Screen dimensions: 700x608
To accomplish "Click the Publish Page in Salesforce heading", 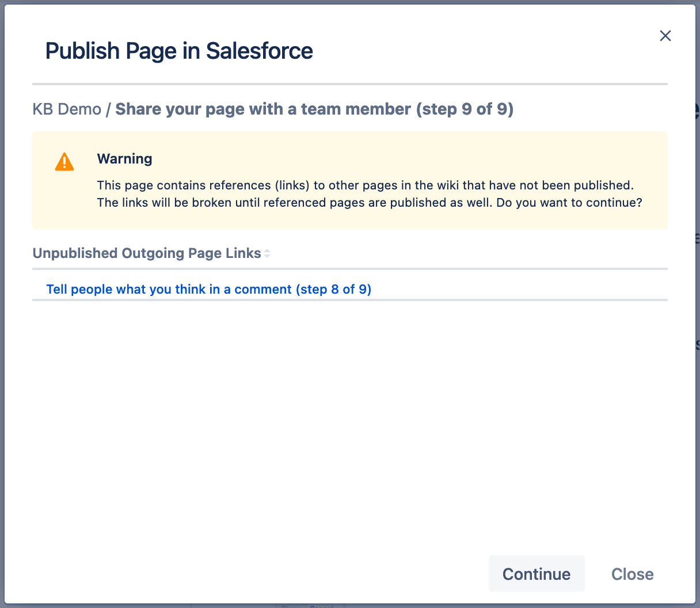I will [179, 51].
